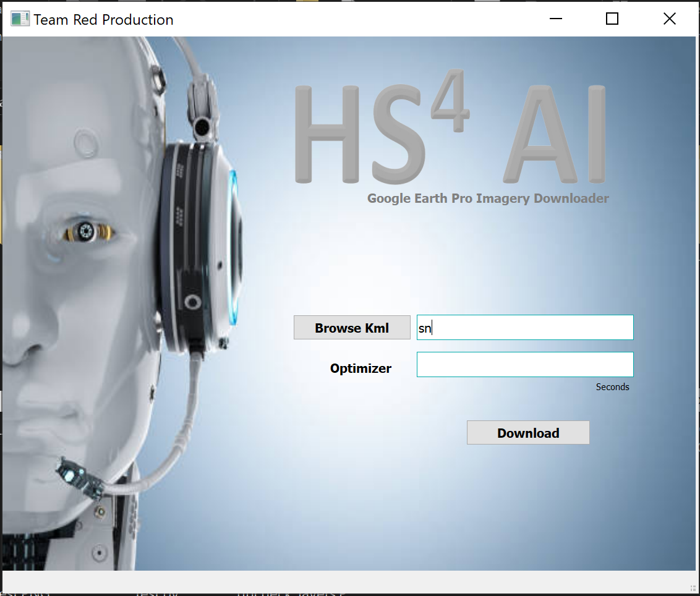The width and height of the screenshot is (700, 596).
Task: Click the Optimizer label text
Action: (361, 368)
